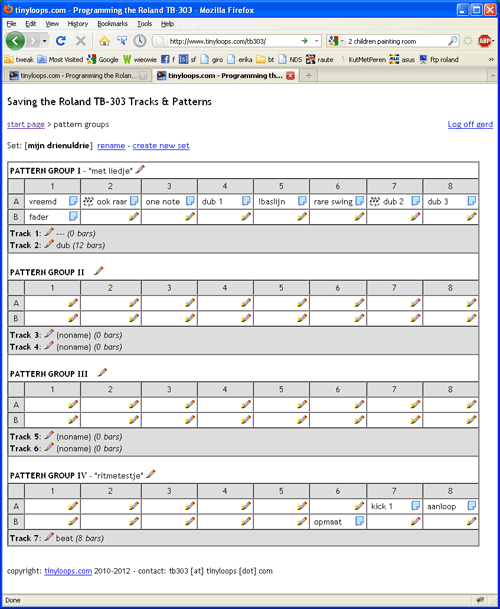The image size is (500, 609).
Task: Edit empty pattern B2 in Group I
Action: coord(134,216)
